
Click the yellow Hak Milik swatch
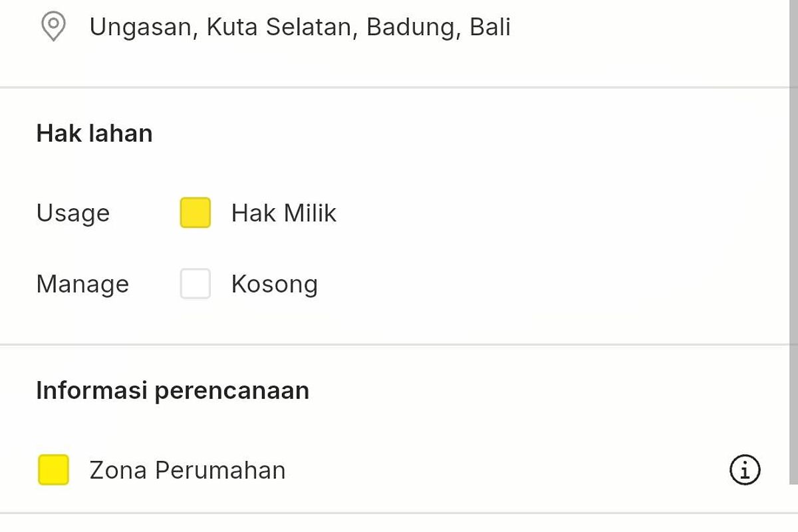[x=196, y=213]
